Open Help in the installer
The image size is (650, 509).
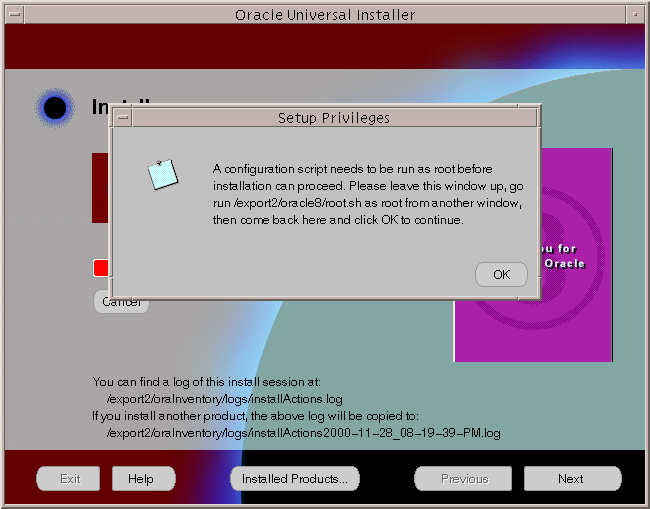coord(143,479)
